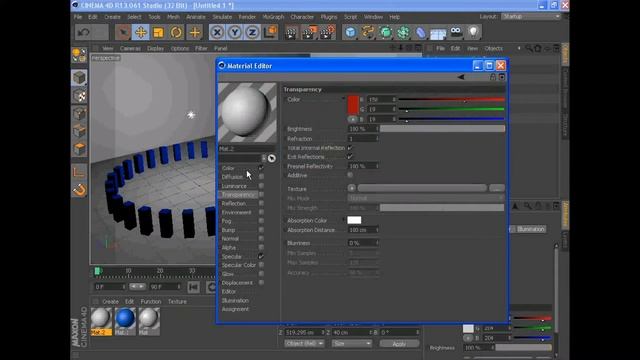
Task: Click the Blurriness value stepper arrows
Action: (377, 243)
